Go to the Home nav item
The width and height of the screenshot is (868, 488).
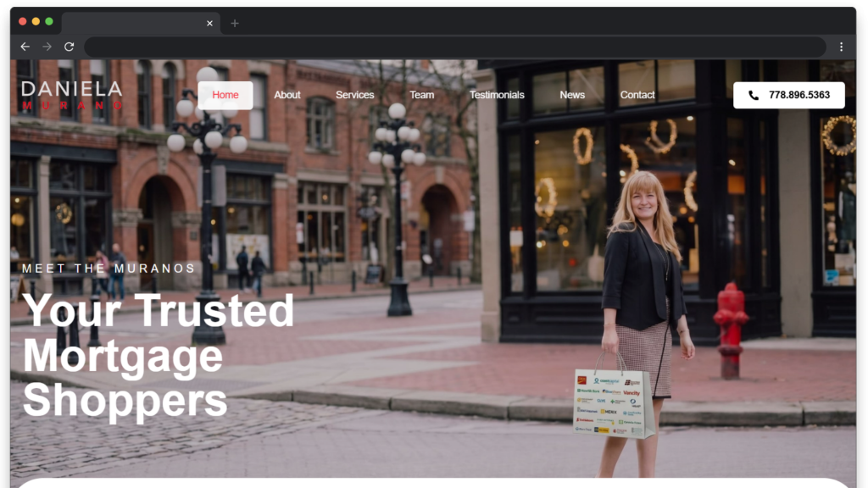pos(225,95)
